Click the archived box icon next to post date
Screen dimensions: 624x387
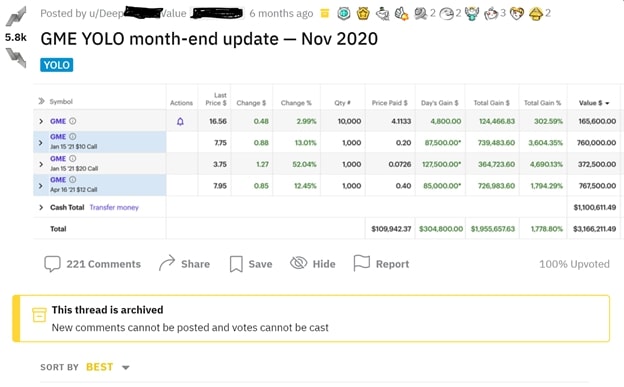pos(325,14)
